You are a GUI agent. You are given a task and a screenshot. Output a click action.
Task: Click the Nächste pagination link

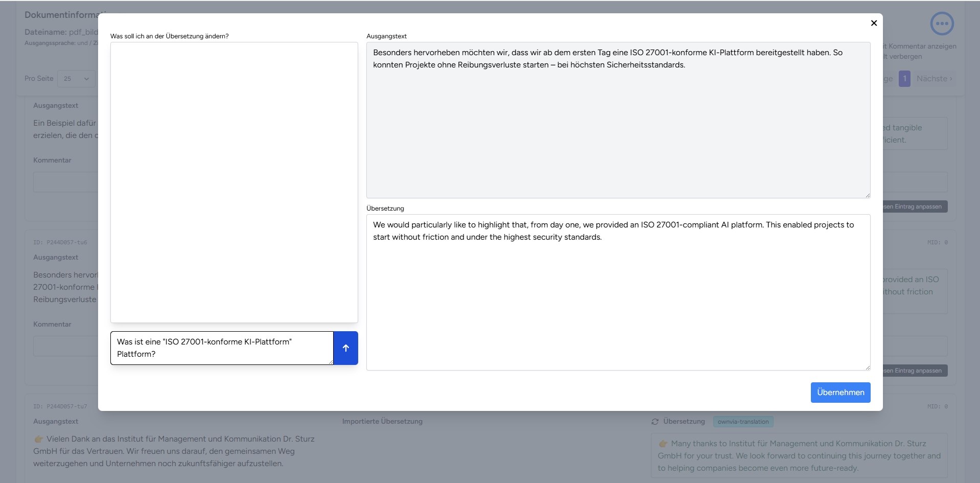(934, 79)
